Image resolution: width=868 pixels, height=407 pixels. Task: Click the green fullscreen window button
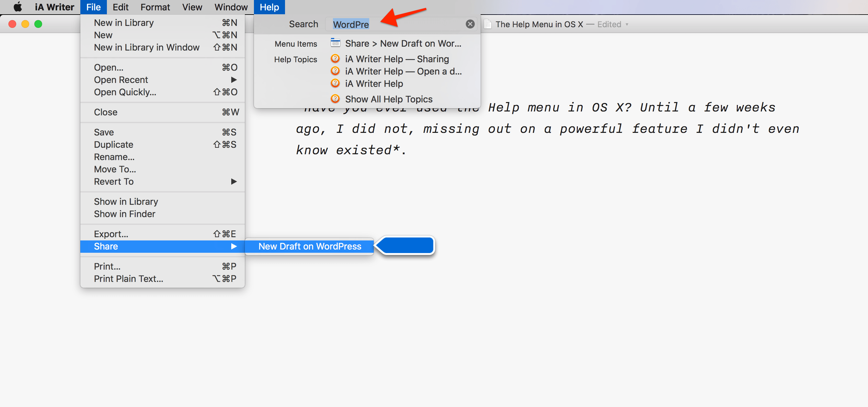tap(39, 24)
